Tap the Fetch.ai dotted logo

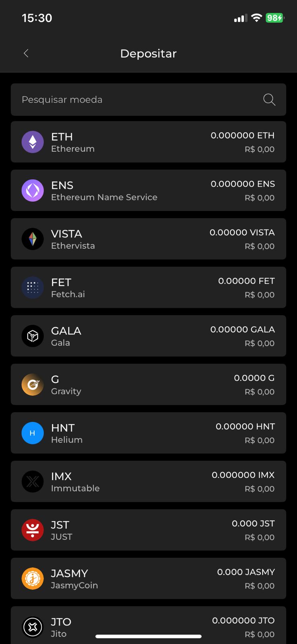[x=33, y=287]
